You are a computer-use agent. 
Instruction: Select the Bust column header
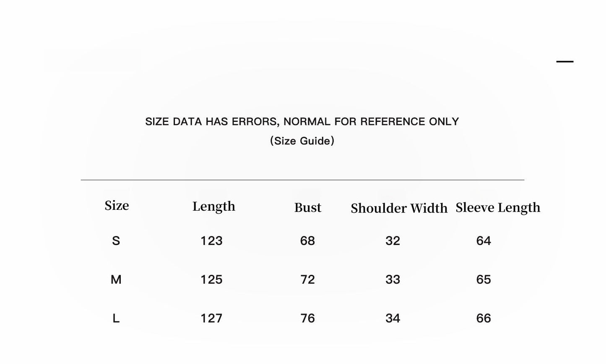[x=307, y=208]
